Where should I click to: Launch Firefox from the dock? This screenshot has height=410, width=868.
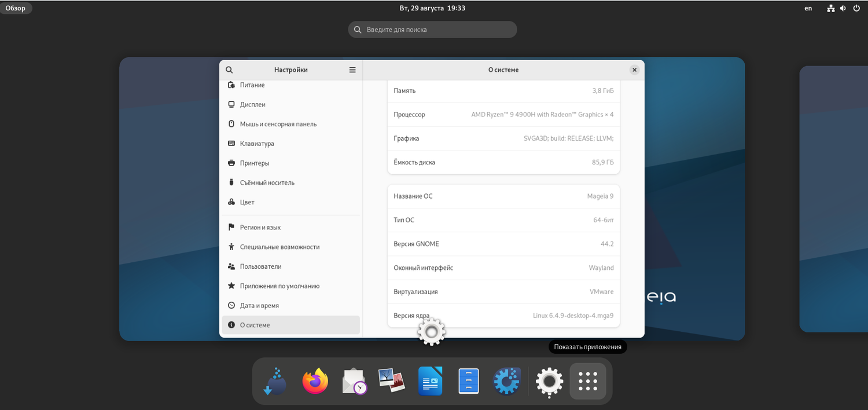[315, 381]
